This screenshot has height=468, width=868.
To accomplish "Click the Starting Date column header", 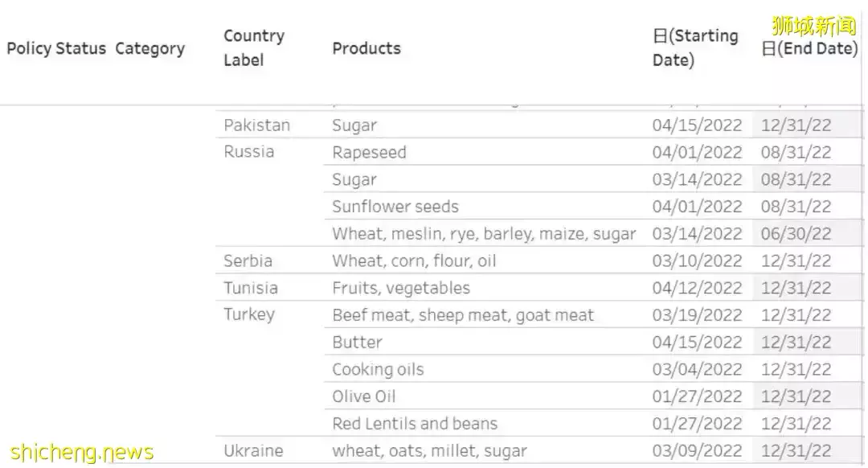I will pos(695,48).
